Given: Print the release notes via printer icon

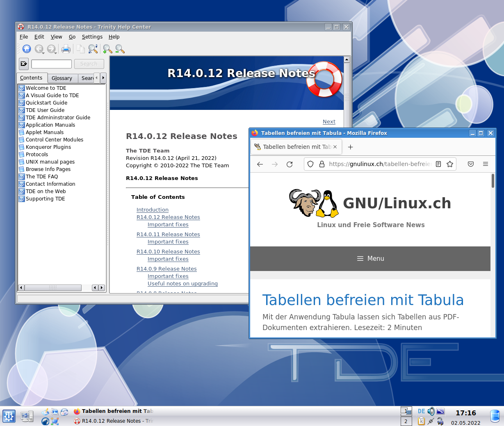Looking at the screenshot, I should [66, 49].
